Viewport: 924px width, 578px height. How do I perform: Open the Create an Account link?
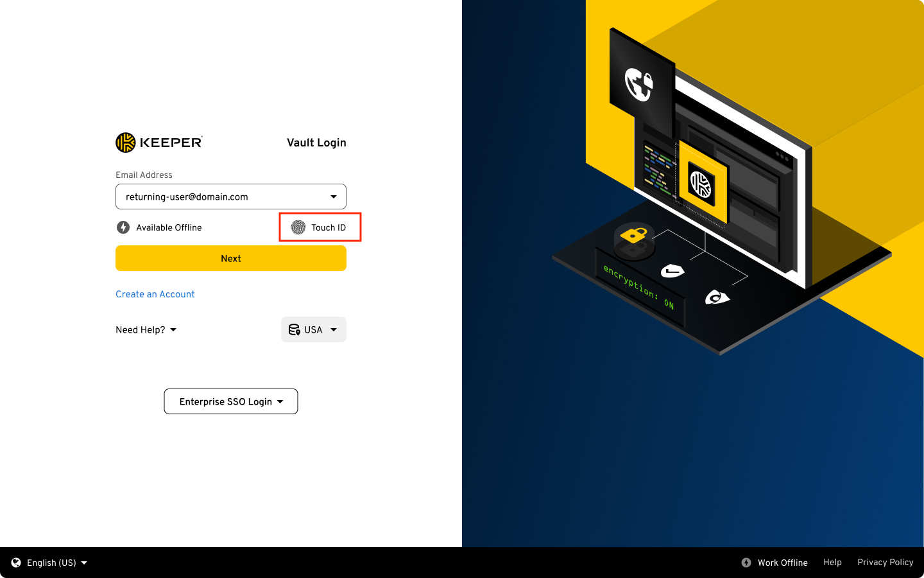pyautogui.click(x=155, y=294)
